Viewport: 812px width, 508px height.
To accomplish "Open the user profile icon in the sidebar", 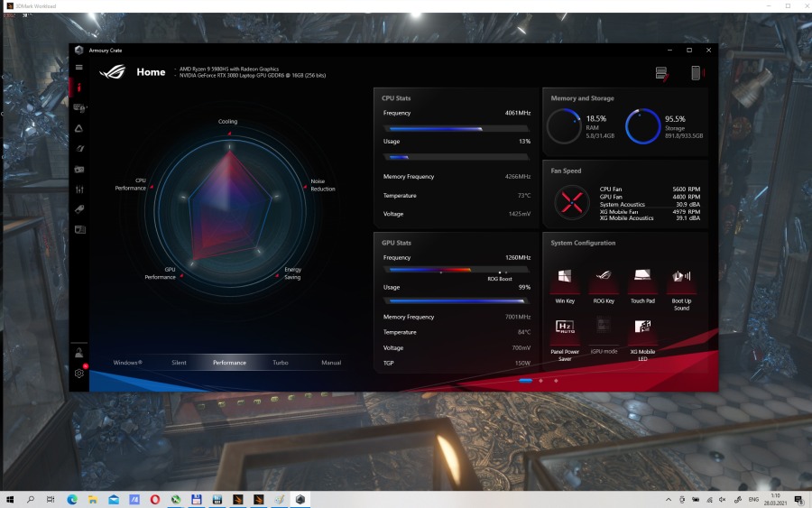I will click(x=79, y=353).
